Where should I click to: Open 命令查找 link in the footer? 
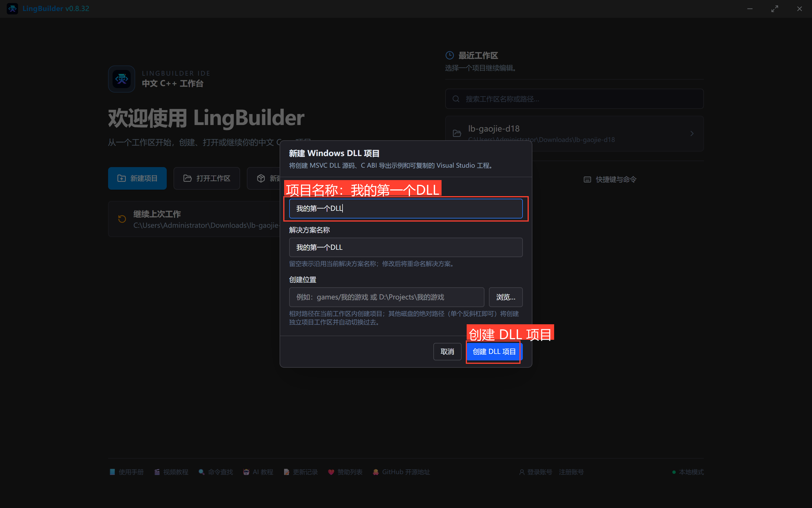(216, 472)
